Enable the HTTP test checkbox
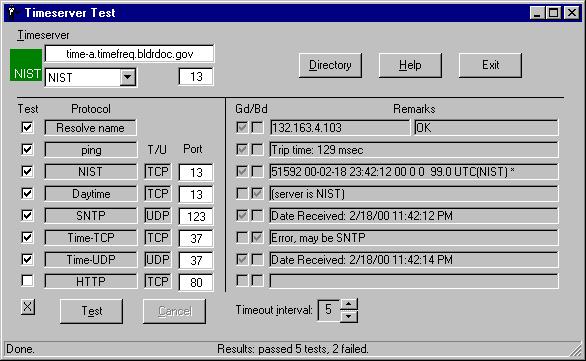This screenshot has height=361, width=586. click(27, 281)
